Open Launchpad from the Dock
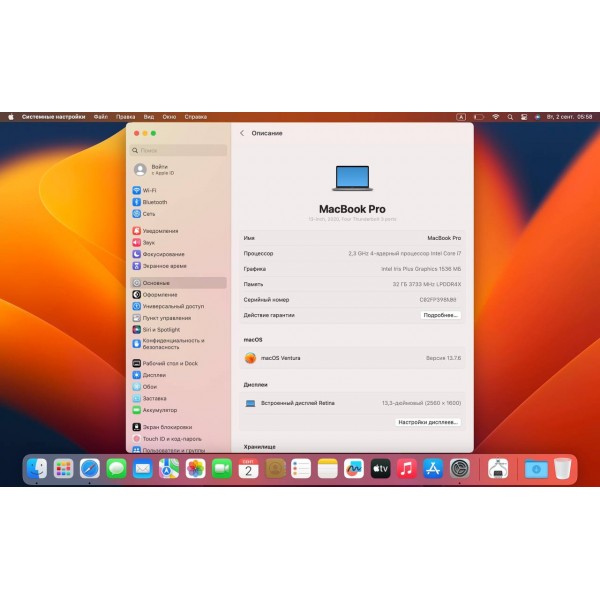The width and height of the screenshot is (600, 600). coord(64,468)
